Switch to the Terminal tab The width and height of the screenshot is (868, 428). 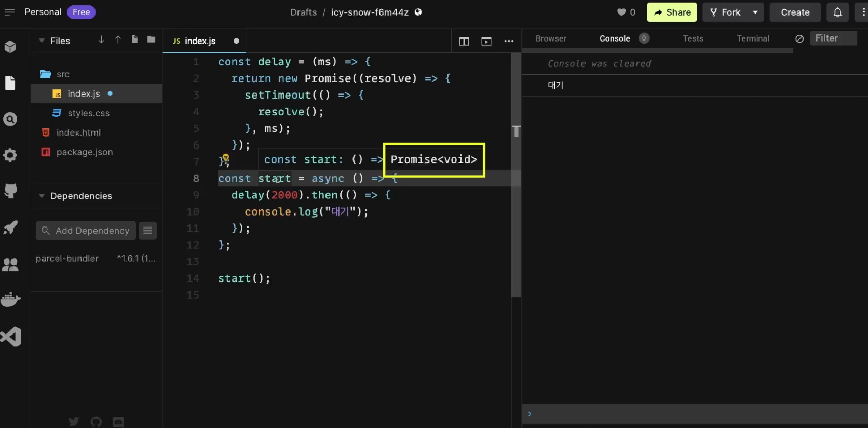[753, 38]
